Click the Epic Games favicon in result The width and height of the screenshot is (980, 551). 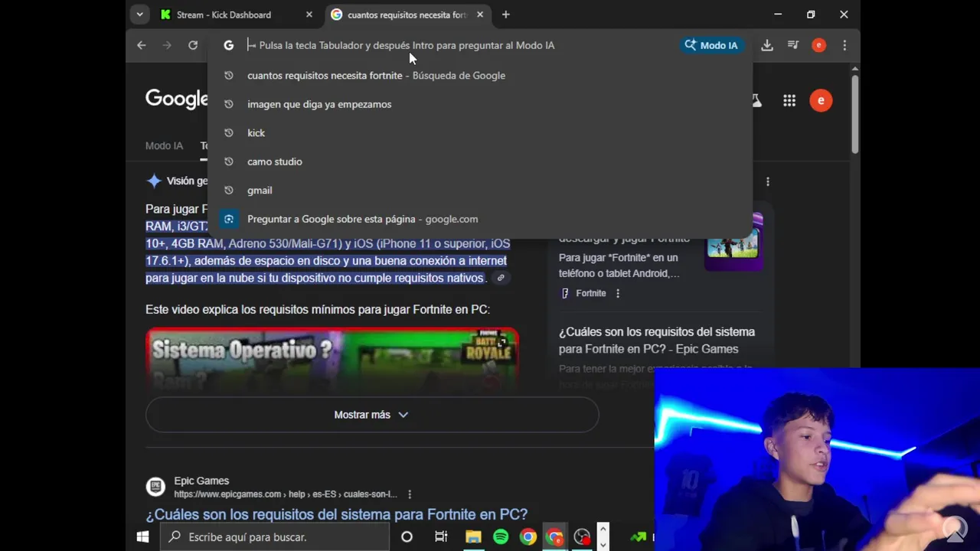pos(155,487)
